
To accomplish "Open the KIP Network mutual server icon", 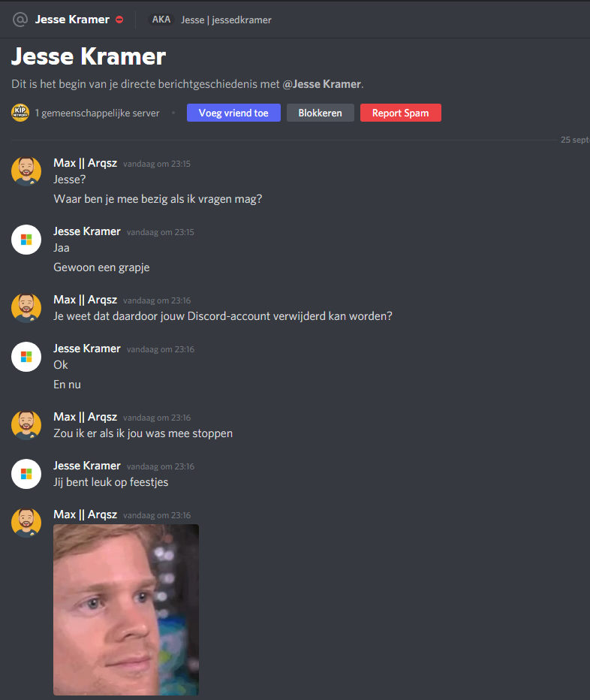I will 20,113.
